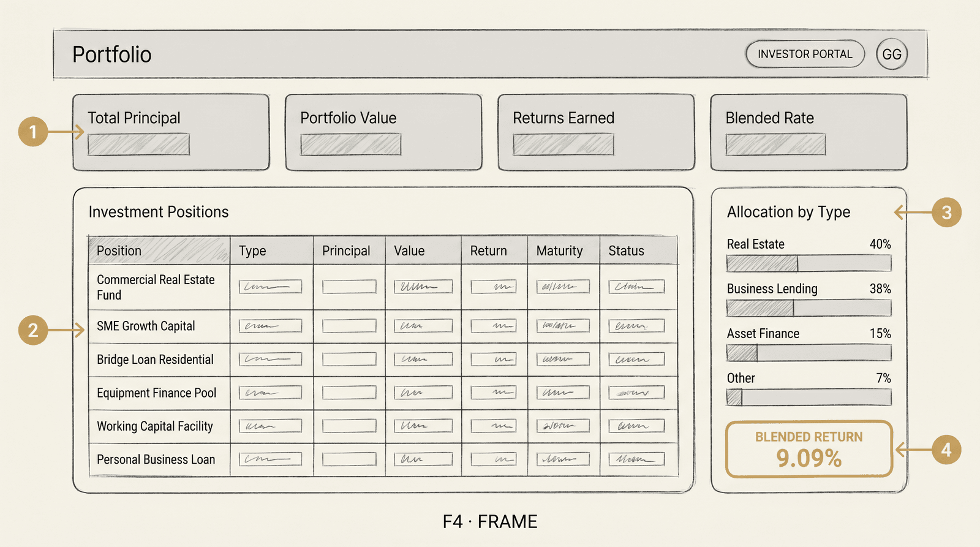Sort by Position column header
This screenshot has width=980, height=547.
click(x=159, y=251)
